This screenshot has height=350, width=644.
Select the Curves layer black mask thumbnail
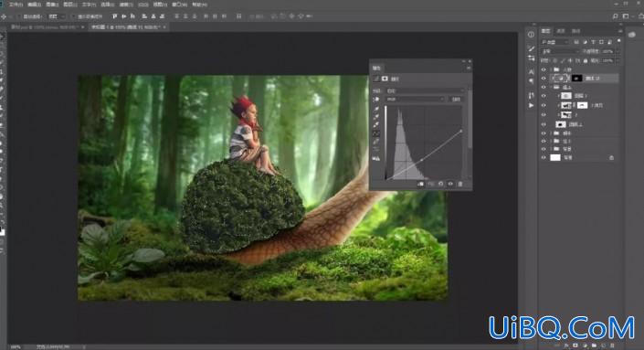[x=577, y=78]
